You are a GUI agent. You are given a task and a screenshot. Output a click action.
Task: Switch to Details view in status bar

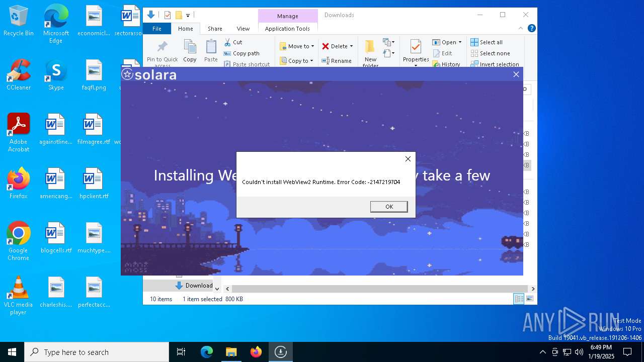[x=519, y=299]
